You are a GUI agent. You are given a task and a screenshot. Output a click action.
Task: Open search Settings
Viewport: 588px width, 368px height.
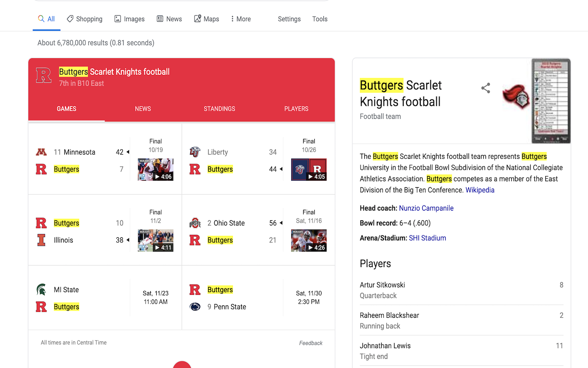(x=289, y=19)
